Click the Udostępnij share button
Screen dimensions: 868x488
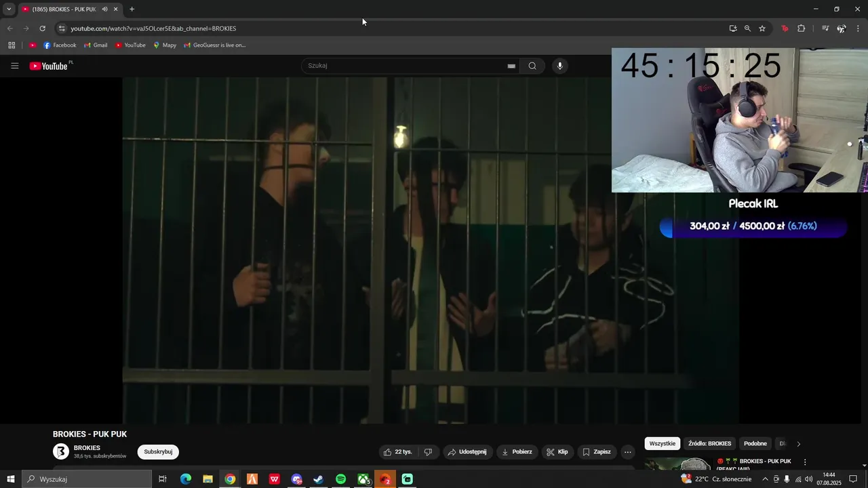[x=467, y=452]
